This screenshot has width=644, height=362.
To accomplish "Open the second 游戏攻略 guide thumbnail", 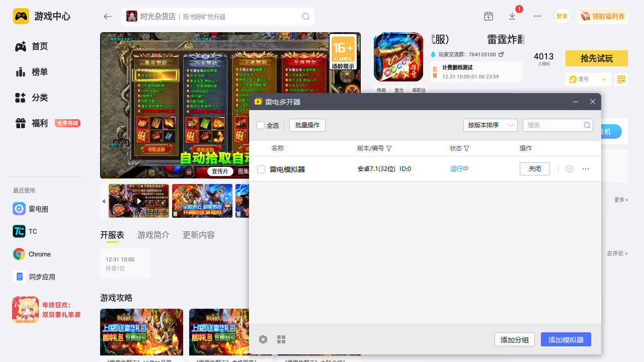I will [x=219, y=332].
